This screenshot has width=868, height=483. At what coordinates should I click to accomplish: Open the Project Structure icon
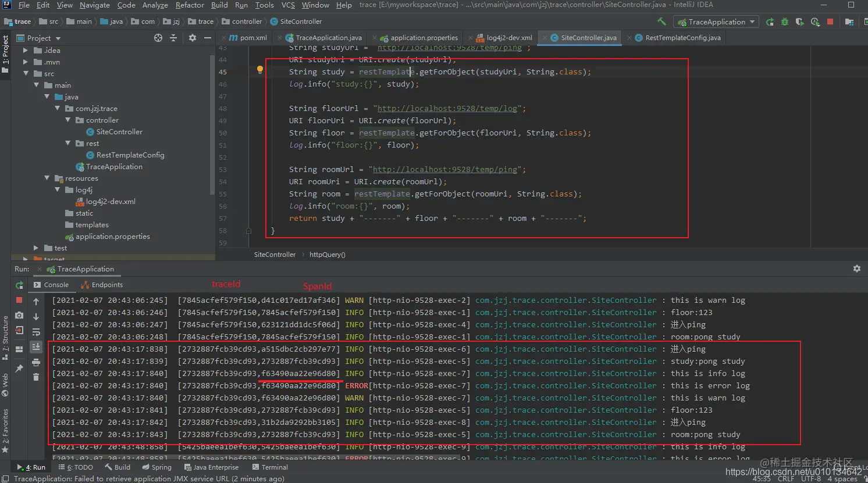click(849, 22)
